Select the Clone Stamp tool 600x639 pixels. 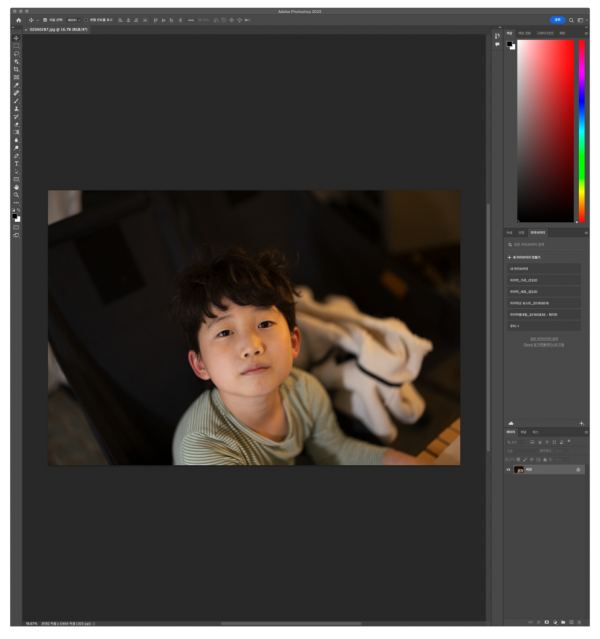pyautogui.click(x=16, y=109)
